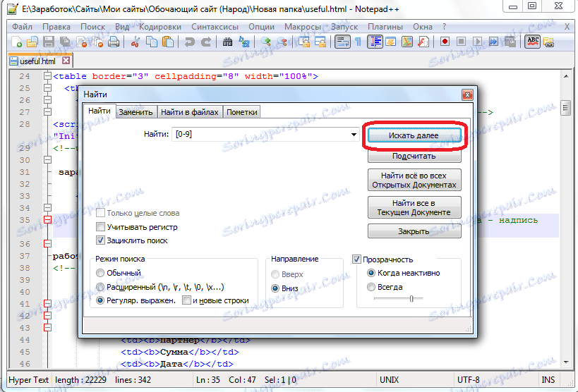Click the ABC spell check toolbar icon
The image size is (578, 392).
tap(533, 42)
